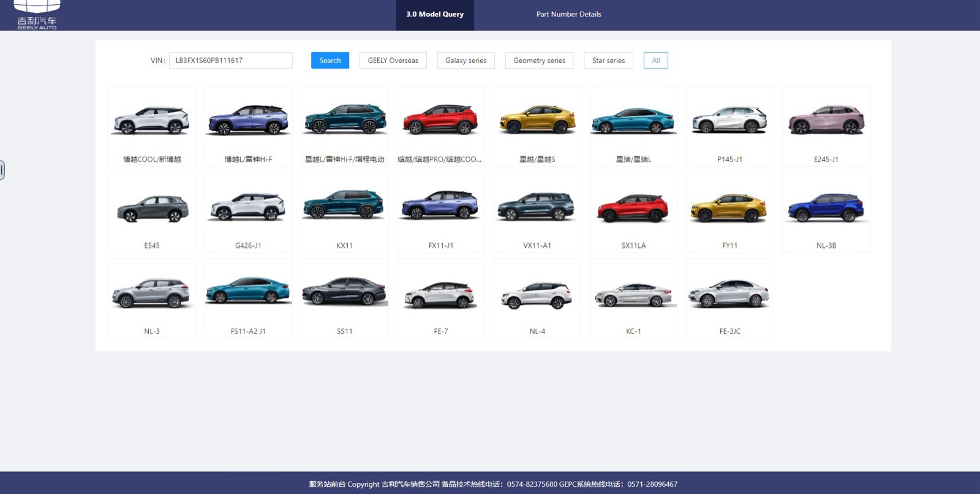
Task: Open the FE-7 white crossover thumbnail
Action: 441,299
